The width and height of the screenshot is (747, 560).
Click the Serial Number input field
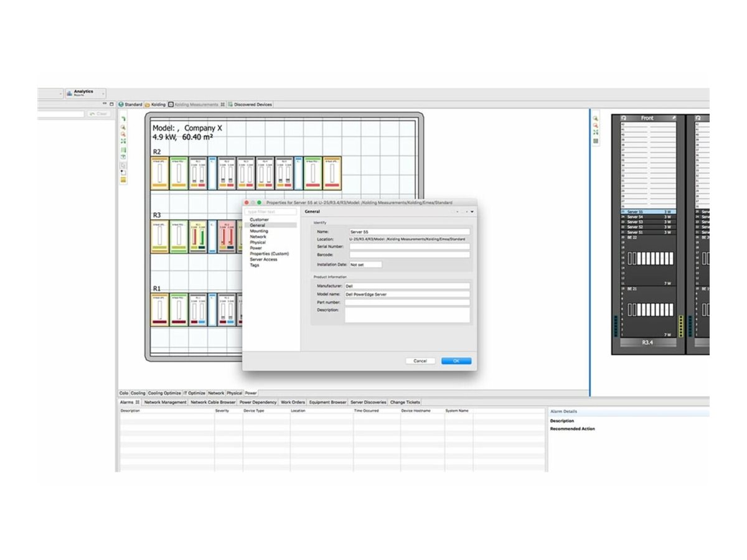click(x=409, y=247)
